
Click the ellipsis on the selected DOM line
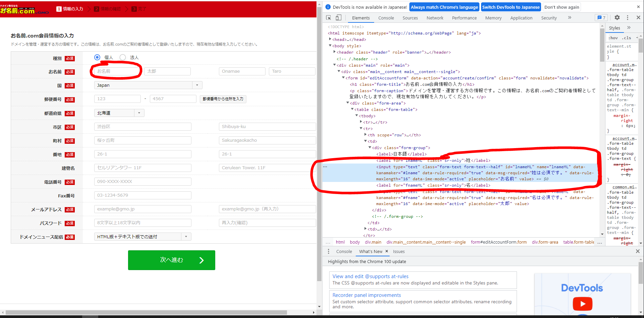pos(325,167)
